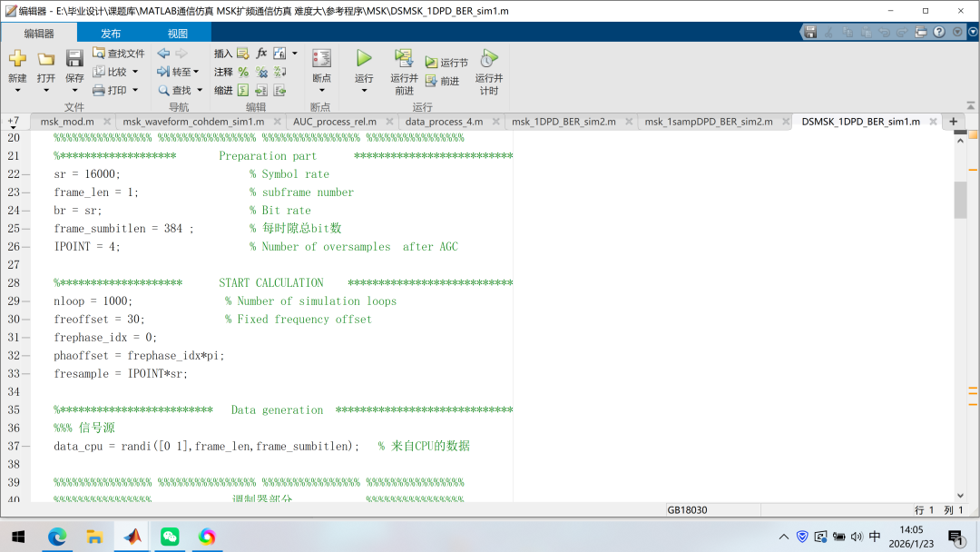The width and height of the screenshot is (980, 552).
Task: Open the Save (保存) dropdown arrow
Action: click(74, 91)
